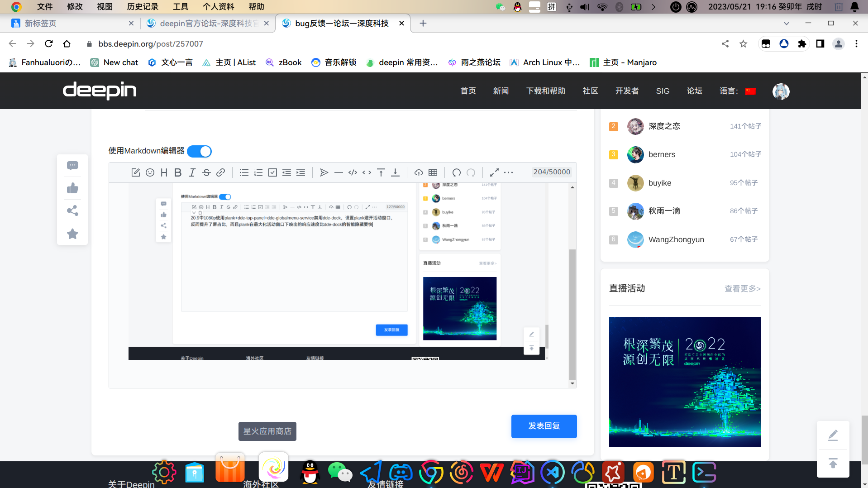Image resolution: width=868 pixels, height=488 pixels.
Task: Undo the last edit in the editor
Action: coord(456,172)
